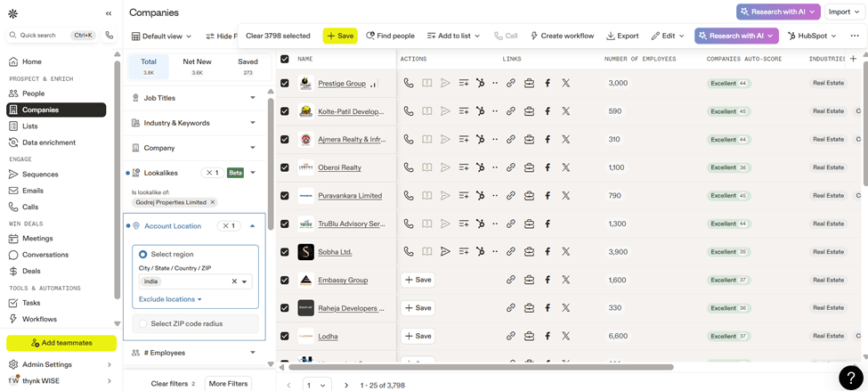Click the Apollo logo in the top-left
Screen dimensions: 868x391
(x=12, y=13)
